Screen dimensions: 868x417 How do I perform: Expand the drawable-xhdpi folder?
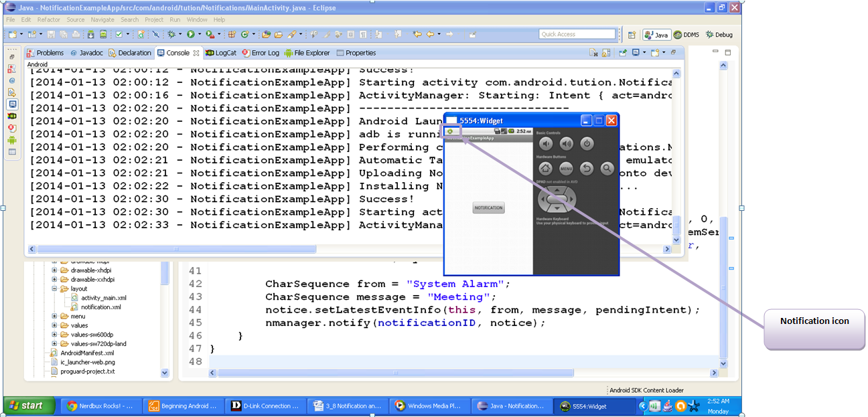[55, 270]
